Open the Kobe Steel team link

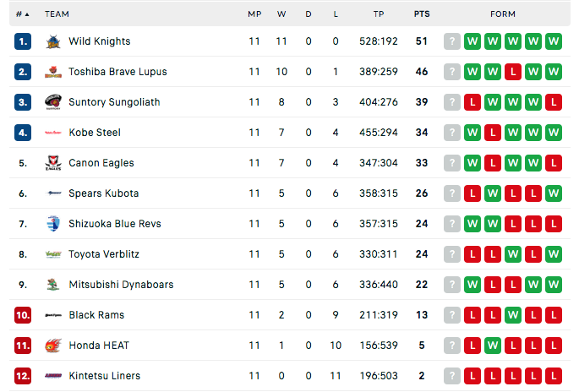(x=95, y=133)
